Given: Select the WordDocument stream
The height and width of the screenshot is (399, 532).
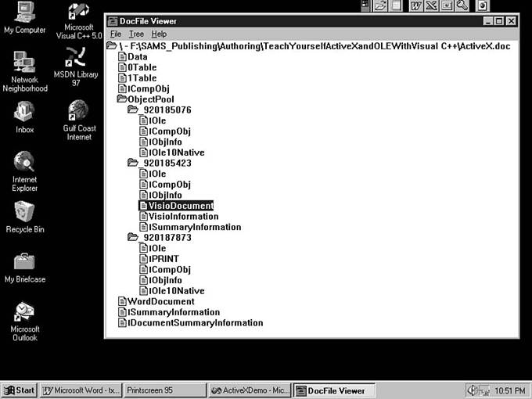Looking at the screenshot, I should [x=160, y=301].
